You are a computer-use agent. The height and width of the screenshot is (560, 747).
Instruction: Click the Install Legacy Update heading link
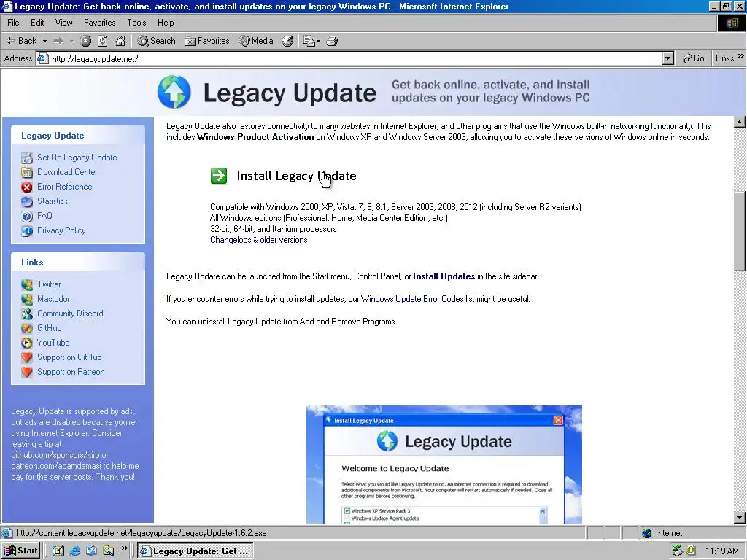point(296,176)
